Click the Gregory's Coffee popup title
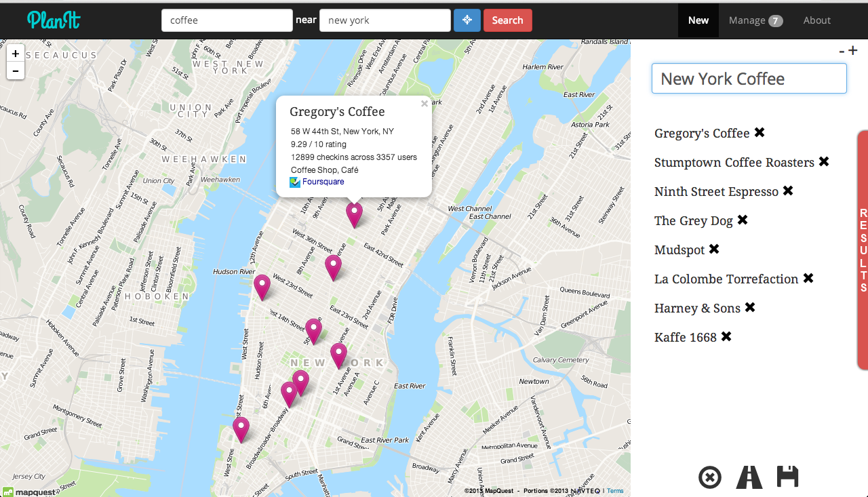 tap(337, 112)
